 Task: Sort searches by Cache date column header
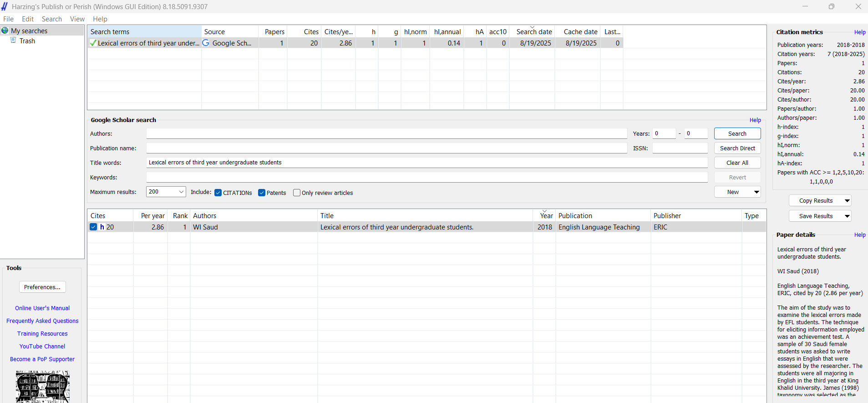[x=578, y=31]
